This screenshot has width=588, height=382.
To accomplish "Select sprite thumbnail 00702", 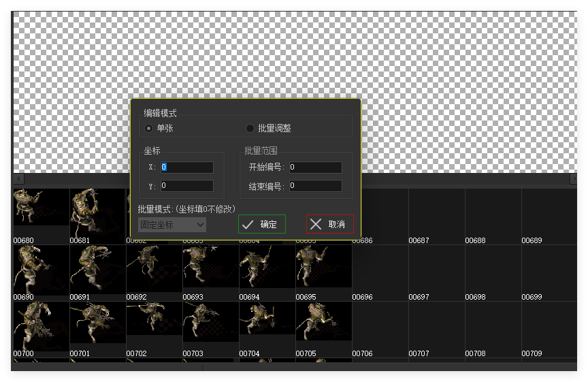I will pyautogui.click(x=154, y=325).
